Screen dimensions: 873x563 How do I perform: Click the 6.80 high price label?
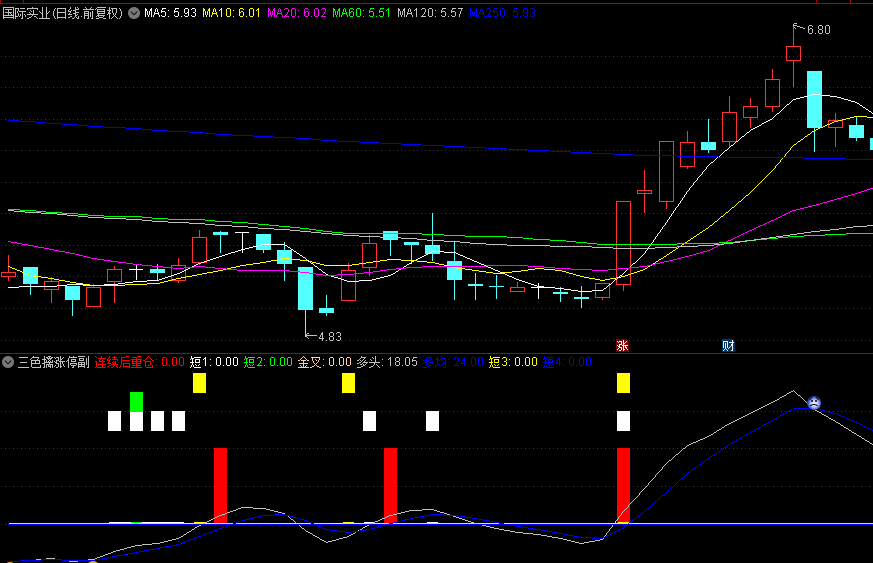click(x=818, y=30)
